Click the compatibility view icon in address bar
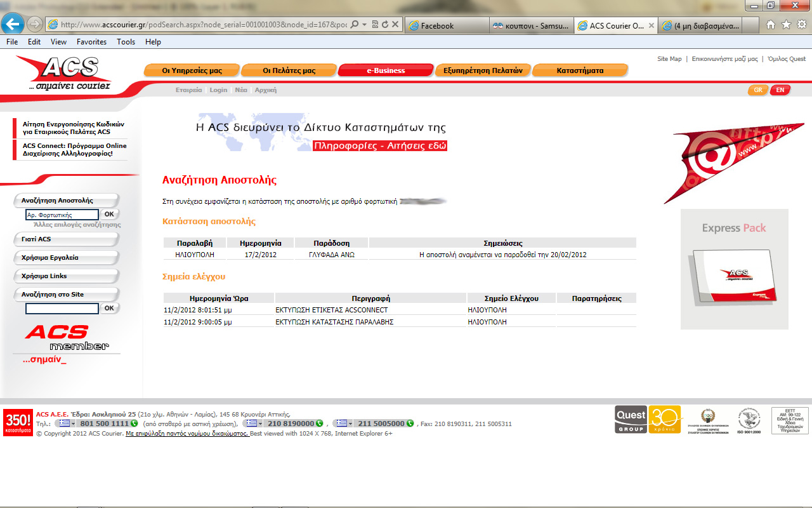 pos(375,24)
